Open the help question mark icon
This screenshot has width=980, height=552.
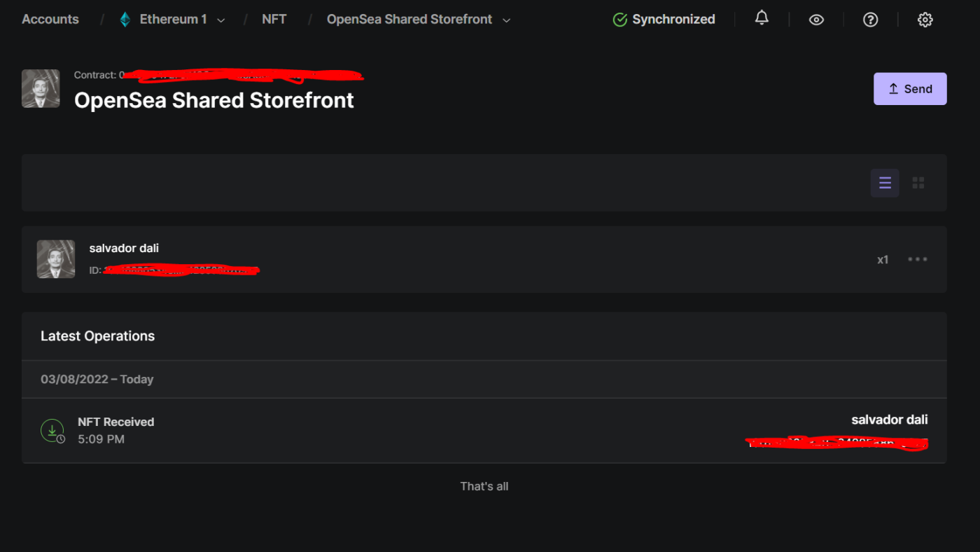(x=870, y=20)
